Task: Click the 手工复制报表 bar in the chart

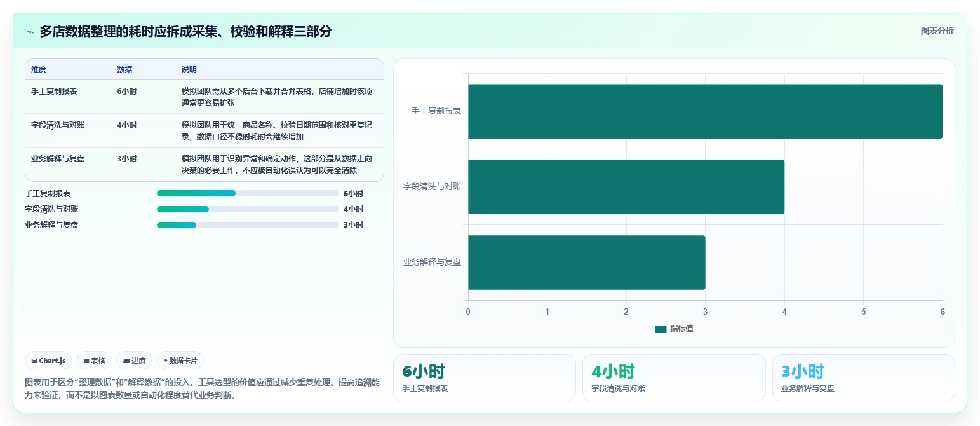Action: click(x=705, y=111)
